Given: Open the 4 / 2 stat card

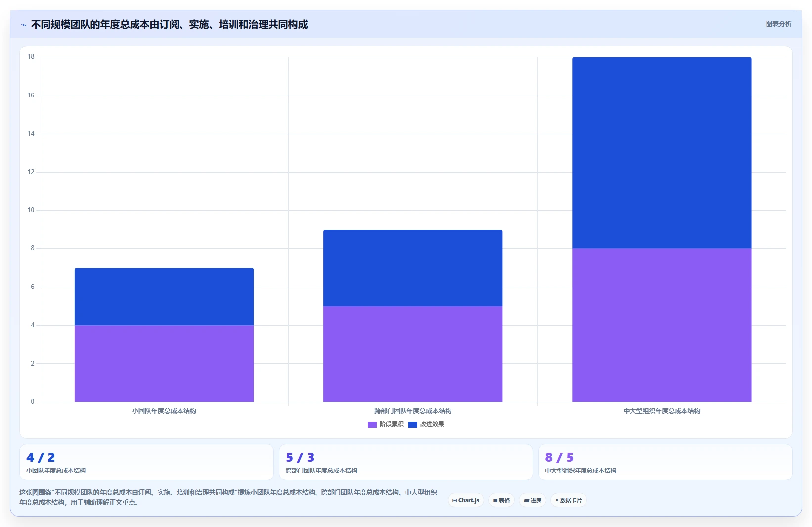Looking at the screenshot, I should 146,462.
